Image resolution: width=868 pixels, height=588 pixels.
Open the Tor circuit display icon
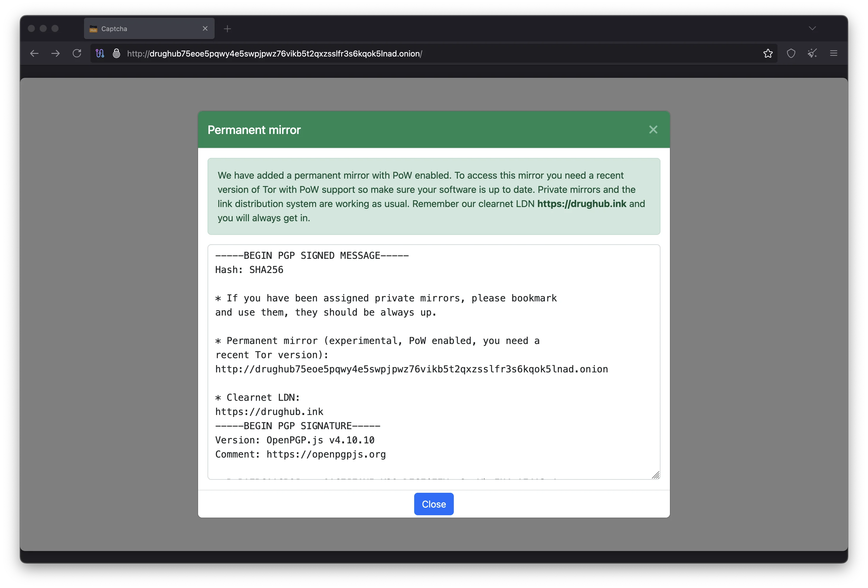[x=100, y=54]
